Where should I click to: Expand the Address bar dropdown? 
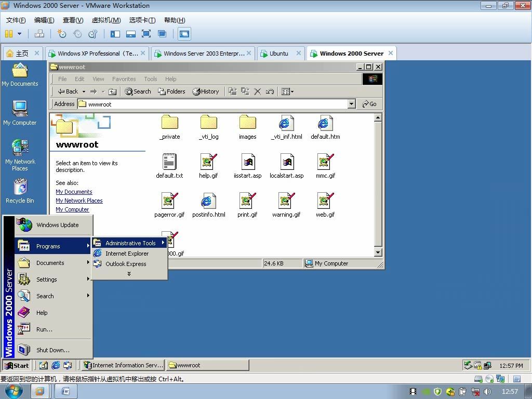click(352, 104)
